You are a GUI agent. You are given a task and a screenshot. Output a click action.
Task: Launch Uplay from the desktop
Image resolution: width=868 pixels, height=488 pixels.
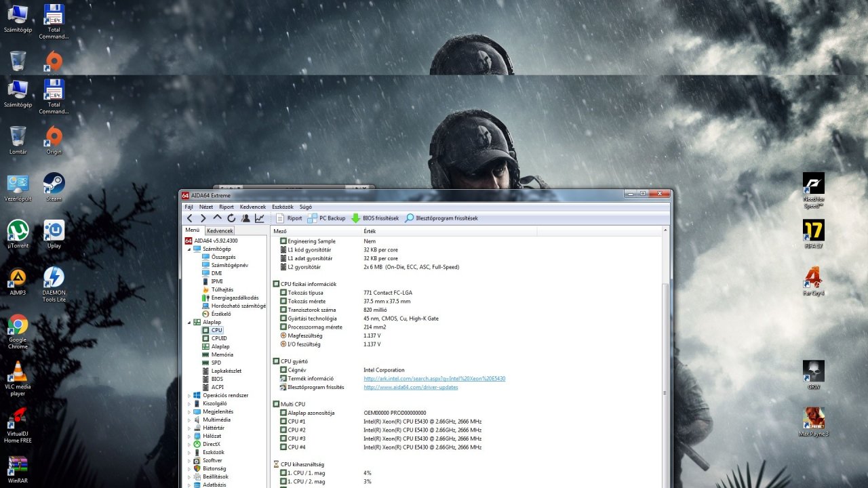click(54, 234)
